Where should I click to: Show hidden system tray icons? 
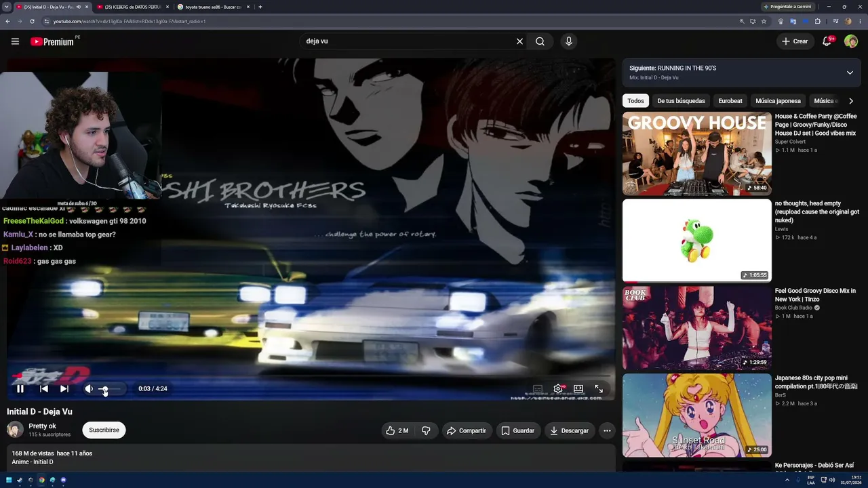(787, 480)
